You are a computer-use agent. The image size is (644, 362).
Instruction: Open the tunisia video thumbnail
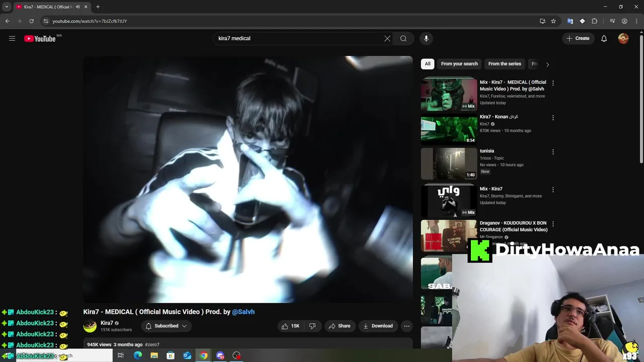(x=449, y=164)
